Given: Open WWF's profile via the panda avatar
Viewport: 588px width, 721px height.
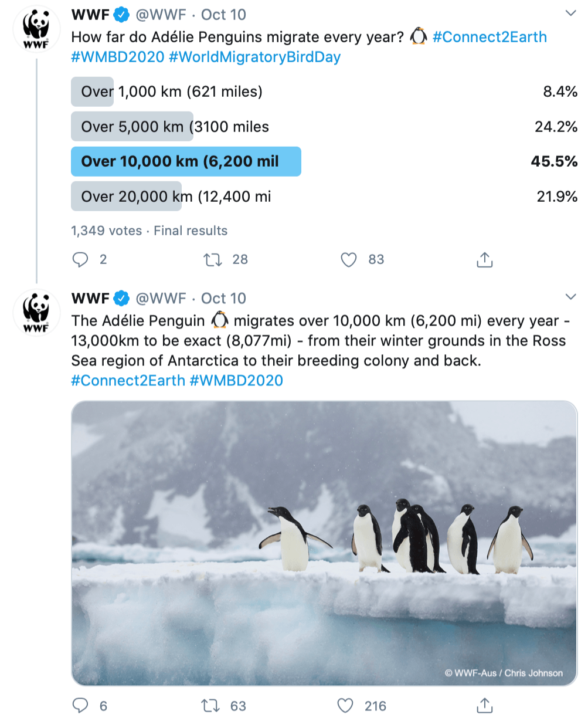Looking at the screenshot, I should coord(36,29).
